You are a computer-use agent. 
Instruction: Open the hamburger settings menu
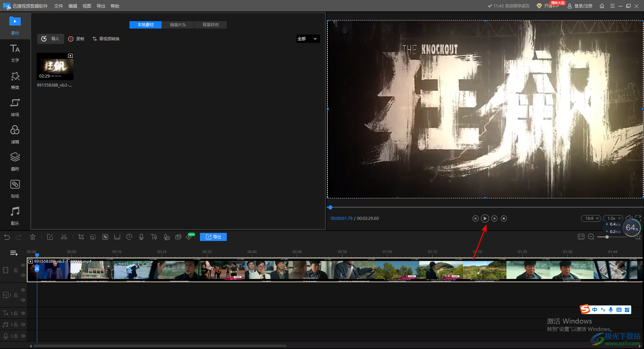612,6
